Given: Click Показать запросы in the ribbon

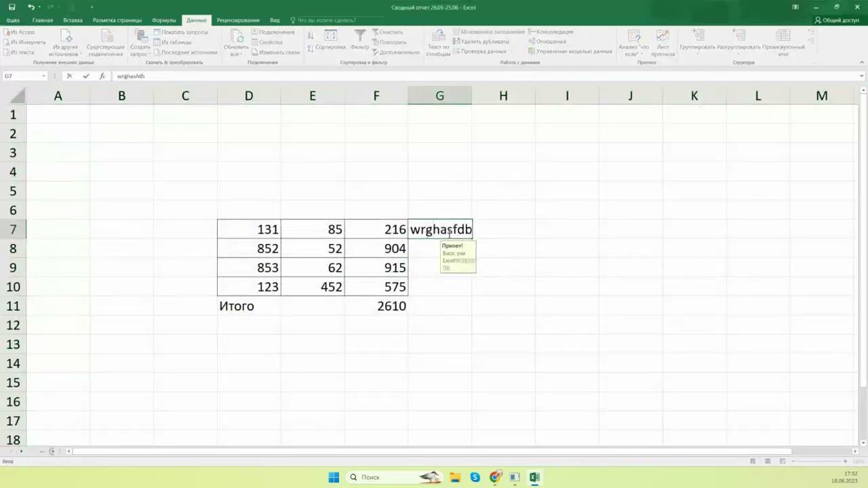Looking at the screenshot, I should [x=180, y=32].
